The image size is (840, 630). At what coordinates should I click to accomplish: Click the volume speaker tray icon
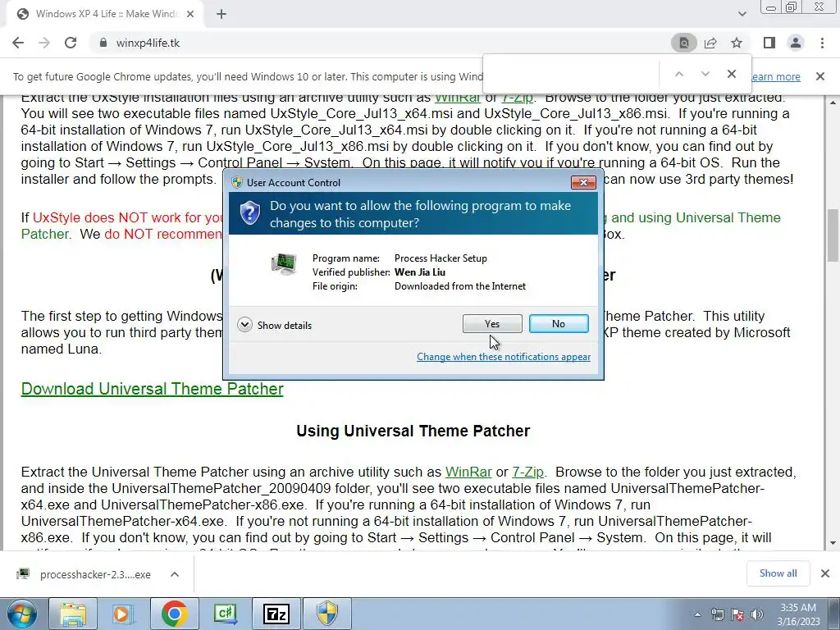click(757, 614)
